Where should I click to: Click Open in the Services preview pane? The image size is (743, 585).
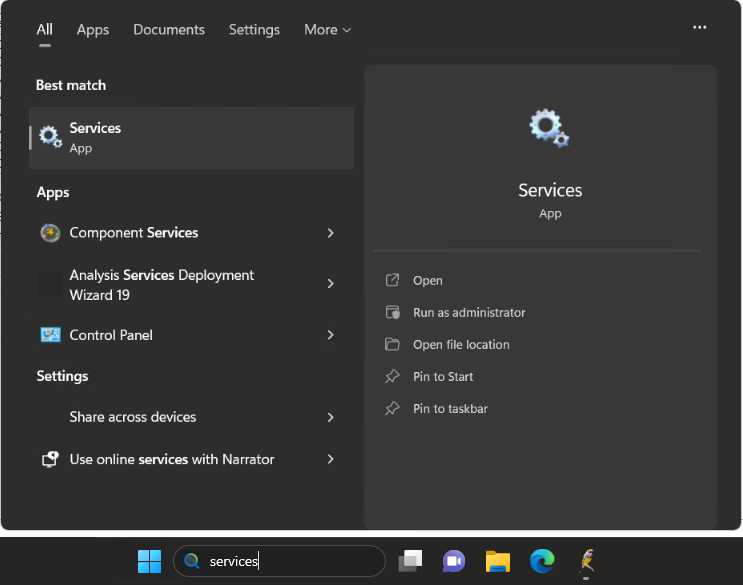(427, 280)
